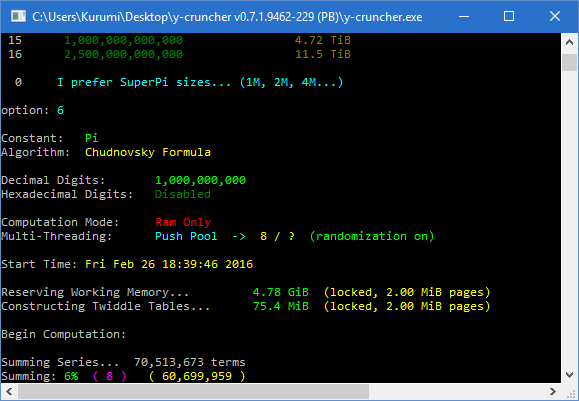Click the y-cruncher.exe title bar path text
This screenshot has height=401, width=579.
coord(227,17)
